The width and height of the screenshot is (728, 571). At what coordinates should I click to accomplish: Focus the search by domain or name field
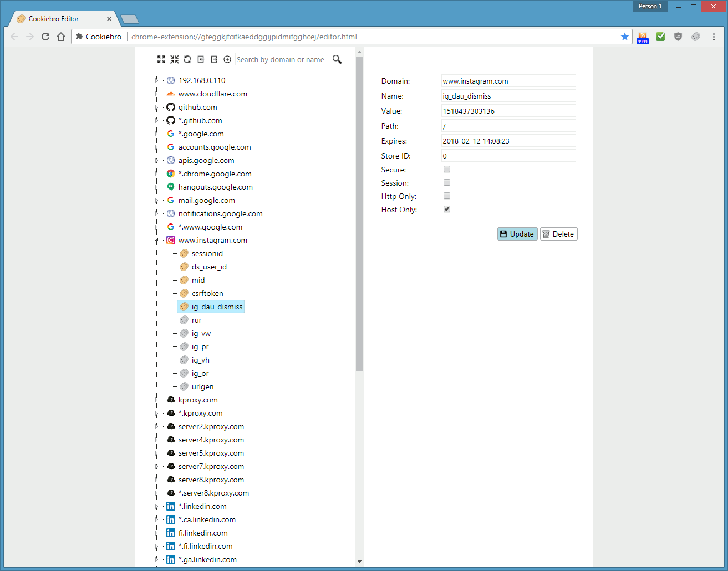point(282,59)
